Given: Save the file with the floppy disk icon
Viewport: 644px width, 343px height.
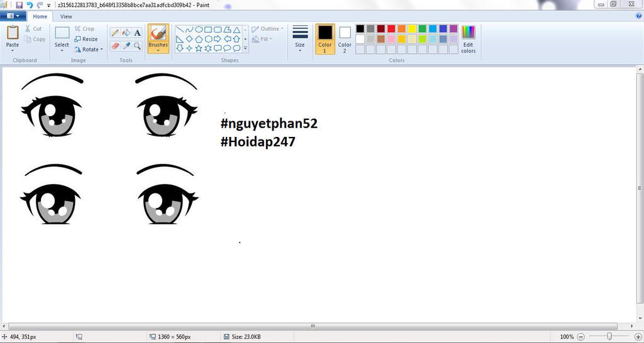Looking at the screenshot, I should point(19,5).
